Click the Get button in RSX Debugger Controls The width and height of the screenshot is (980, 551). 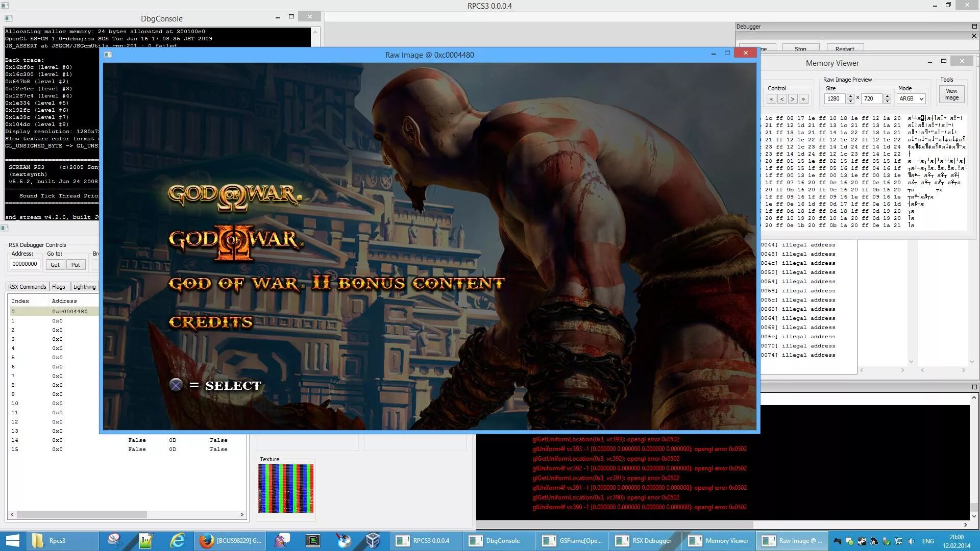[x=55, y=265]
